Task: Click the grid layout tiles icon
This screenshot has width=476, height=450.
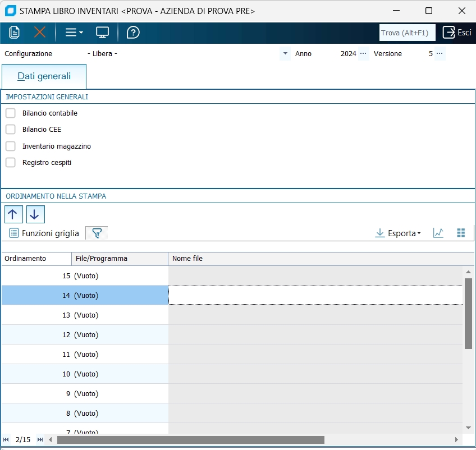Action: click(x=461, y=233)
